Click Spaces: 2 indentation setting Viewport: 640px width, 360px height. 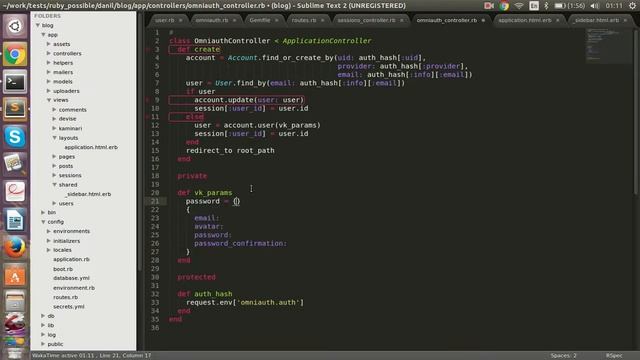click(563, 356)
